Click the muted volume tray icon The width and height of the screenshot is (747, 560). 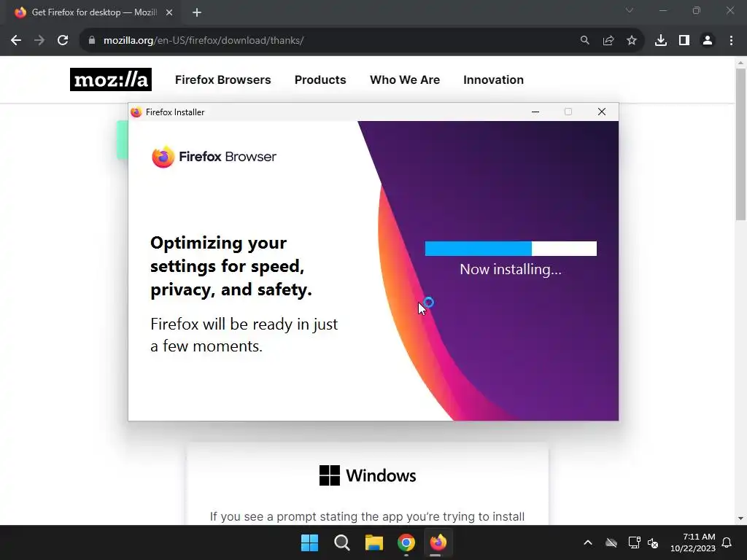(653, 542)
